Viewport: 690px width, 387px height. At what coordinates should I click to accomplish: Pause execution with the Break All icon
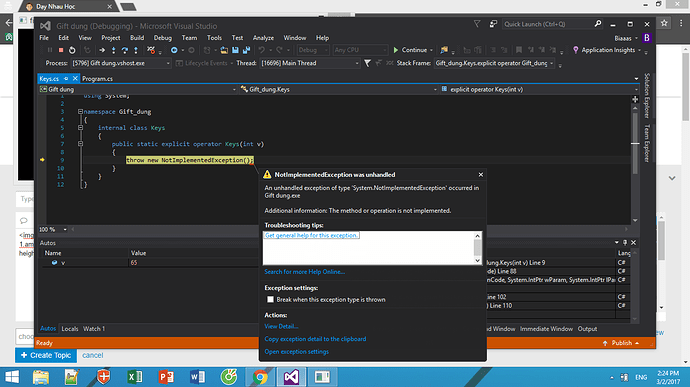(x=50, y=50)
